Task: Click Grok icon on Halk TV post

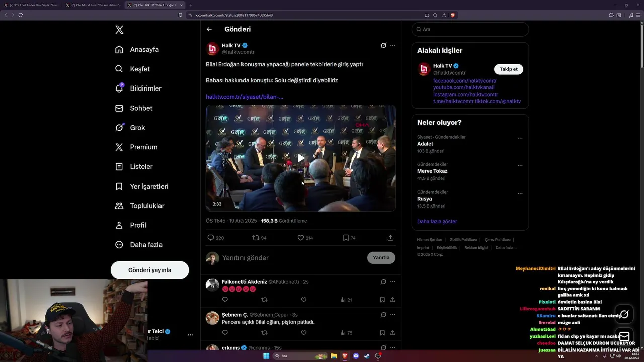Action: (x=383, y=45)
